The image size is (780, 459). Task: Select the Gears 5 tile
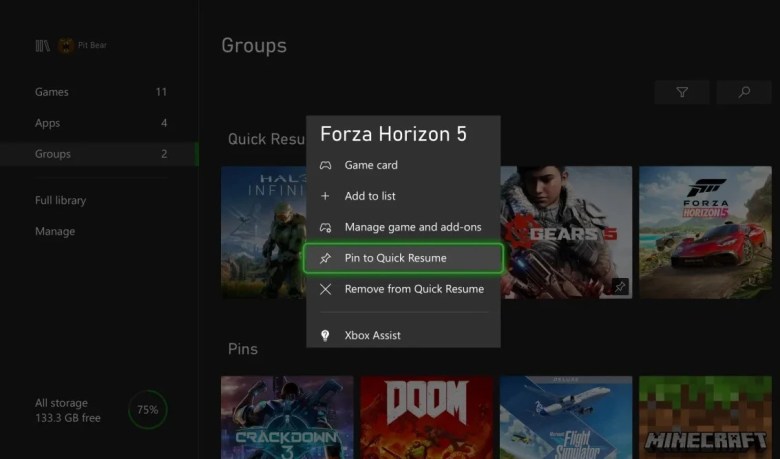click(566, 232)
